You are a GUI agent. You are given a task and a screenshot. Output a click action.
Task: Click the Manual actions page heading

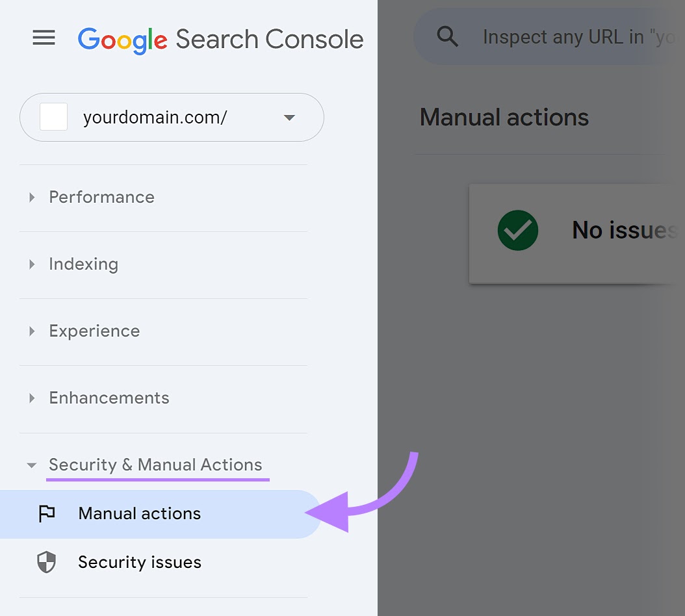coord(504,118)
